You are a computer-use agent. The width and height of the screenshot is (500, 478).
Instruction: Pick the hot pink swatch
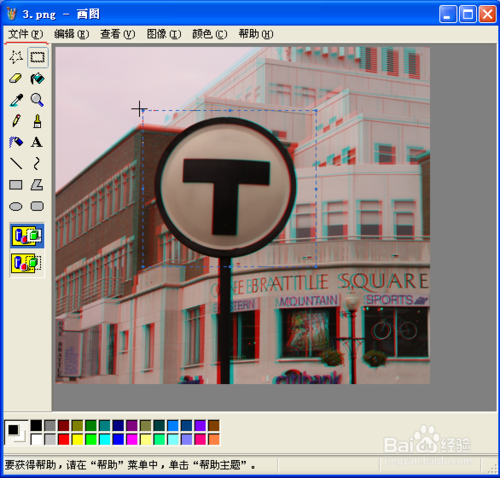pos(200,439)
